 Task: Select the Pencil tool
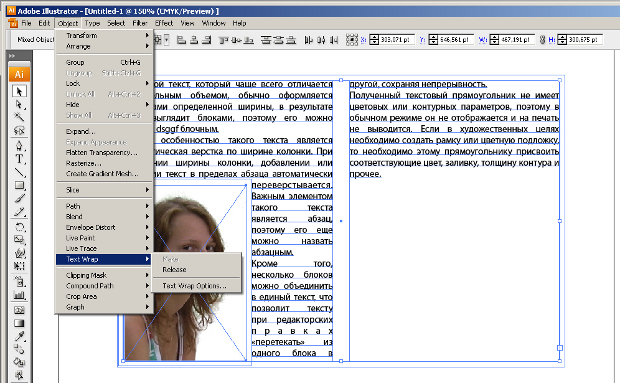tap(19, 212)
